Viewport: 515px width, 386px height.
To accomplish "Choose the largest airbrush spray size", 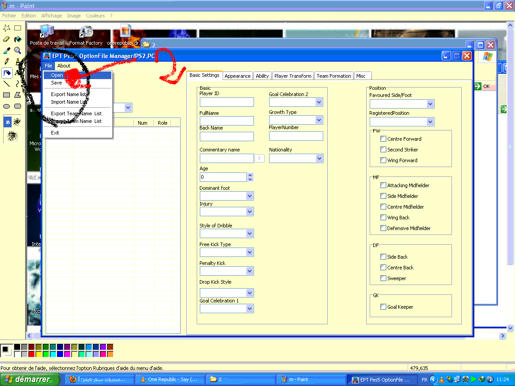I will [12, 136].
